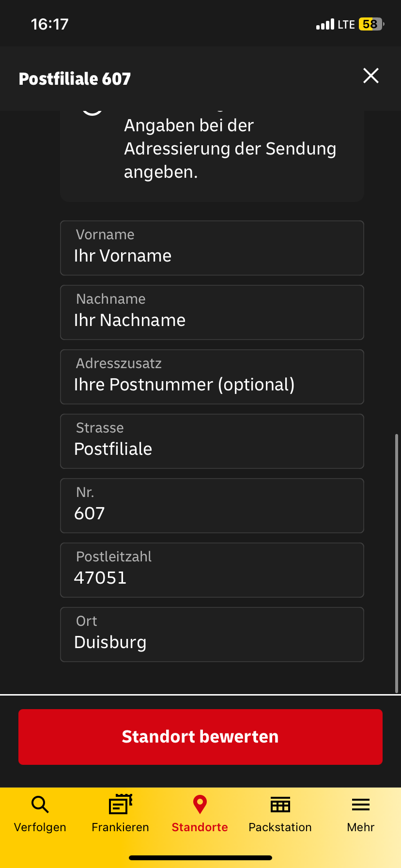This screenshot has height=868, width=401.
Task: Tap the Nr. field with 607
Action: point(212,506)
